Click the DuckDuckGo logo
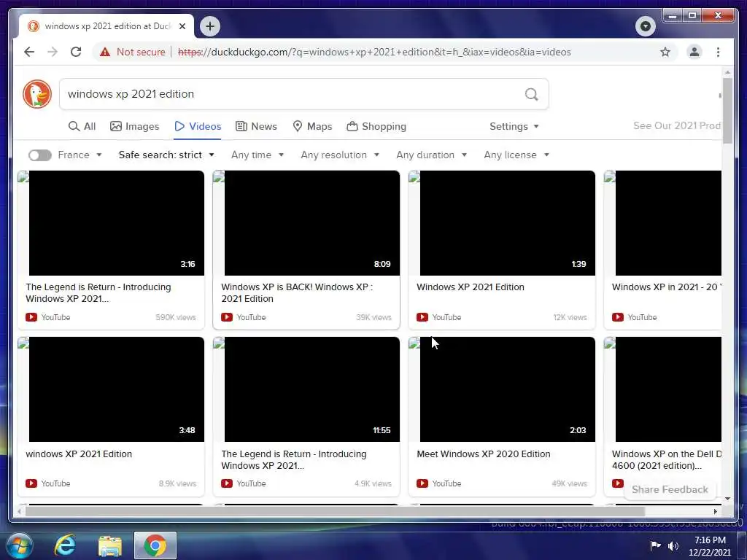 tap(37, 94)
